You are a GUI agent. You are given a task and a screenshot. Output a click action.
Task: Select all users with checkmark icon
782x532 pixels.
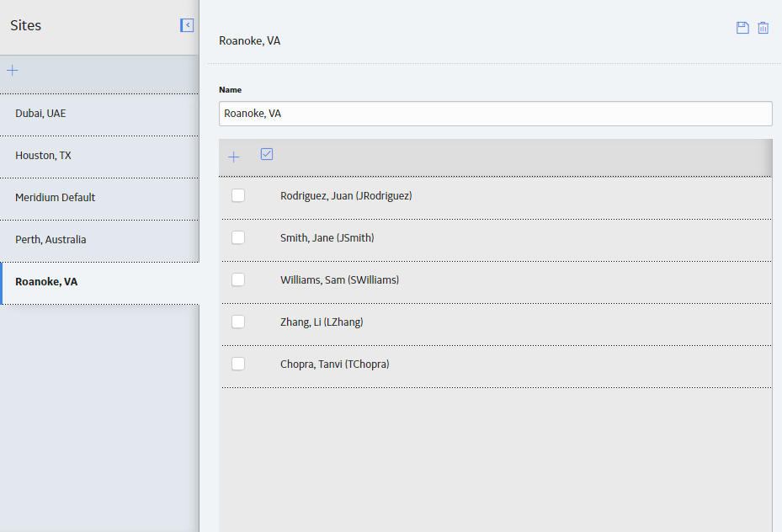(267, 154)
